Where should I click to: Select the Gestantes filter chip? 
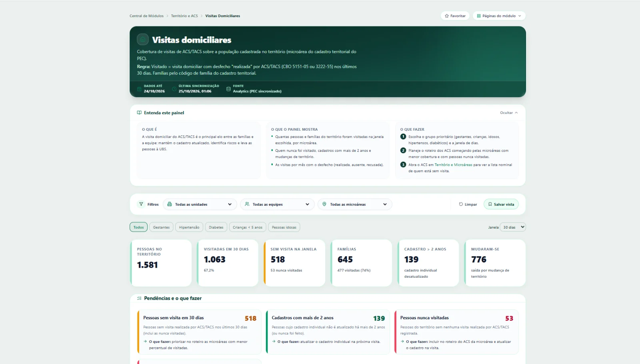pyautogui.click(x=161, y=227)
